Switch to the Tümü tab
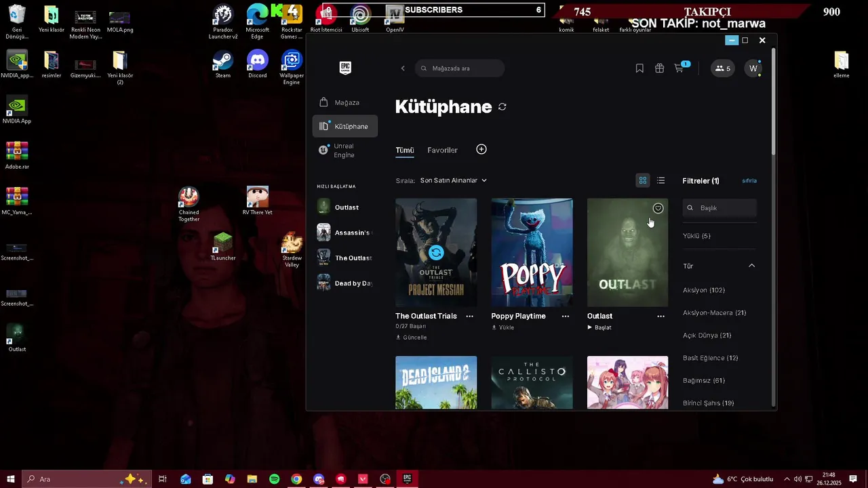 pos(405,150)
